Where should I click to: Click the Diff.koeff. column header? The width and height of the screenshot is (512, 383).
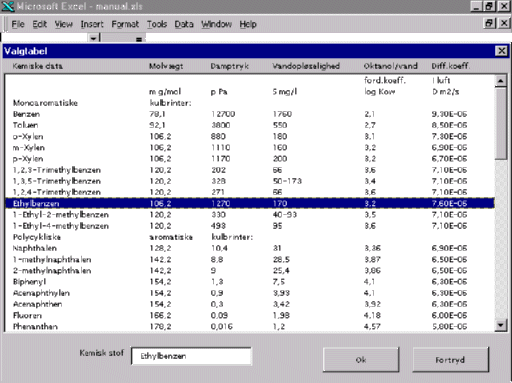pos(451,66)
